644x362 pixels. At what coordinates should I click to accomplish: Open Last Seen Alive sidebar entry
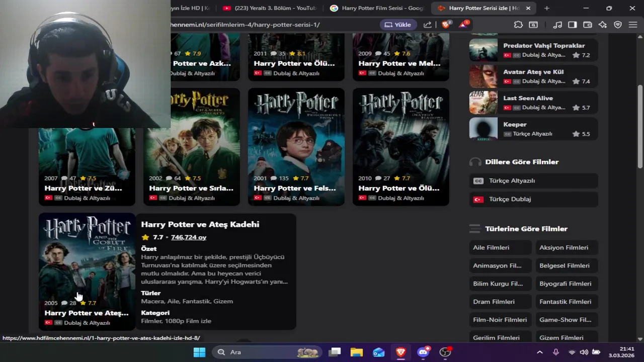533,102
